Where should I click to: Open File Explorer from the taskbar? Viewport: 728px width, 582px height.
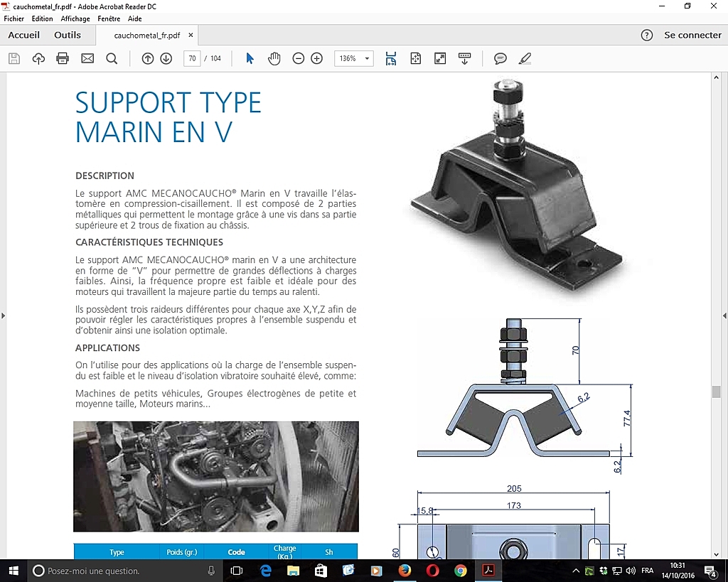(x=293, y=571)
